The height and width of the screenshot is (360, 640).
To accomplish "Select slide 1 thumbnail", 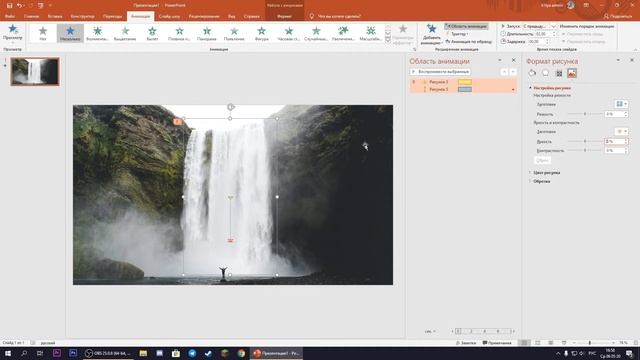I will 35,71.
